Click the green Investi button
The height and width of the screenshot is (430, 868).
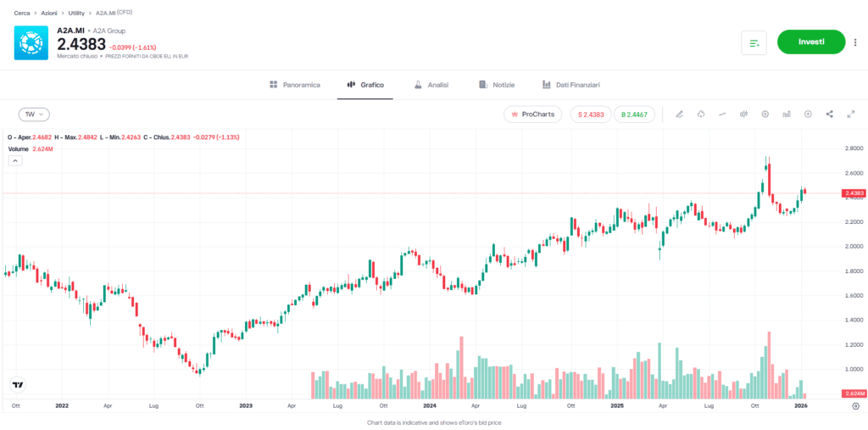tap(811, 42)
